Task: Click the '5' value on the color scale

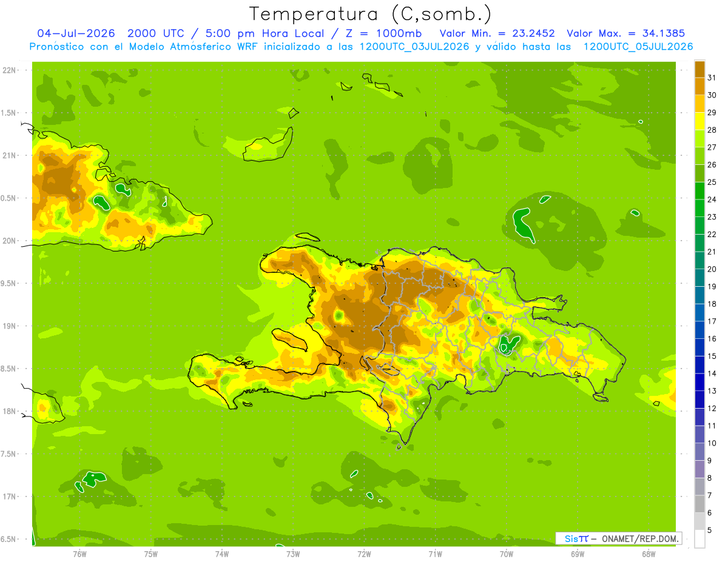Action: click(710, 530)
